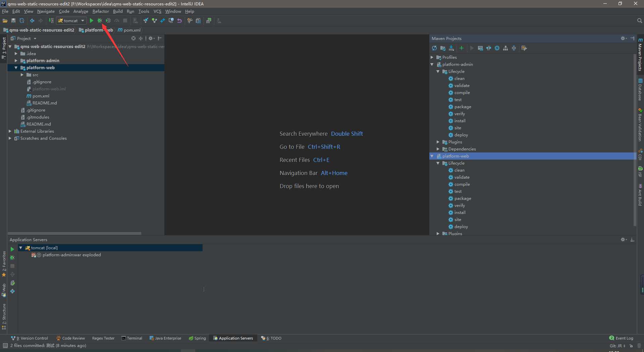
Task: Open Database side tool tab
Action: pos(640,90)
